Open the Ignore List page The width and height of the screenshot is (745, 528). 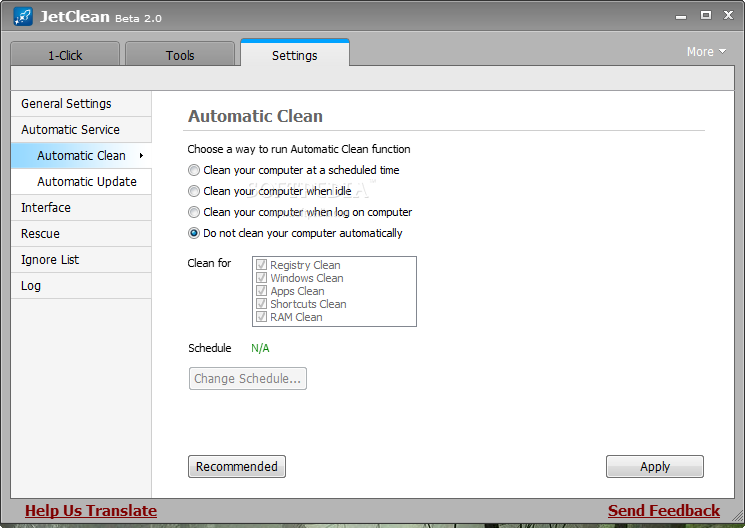(x=81, y=259)
